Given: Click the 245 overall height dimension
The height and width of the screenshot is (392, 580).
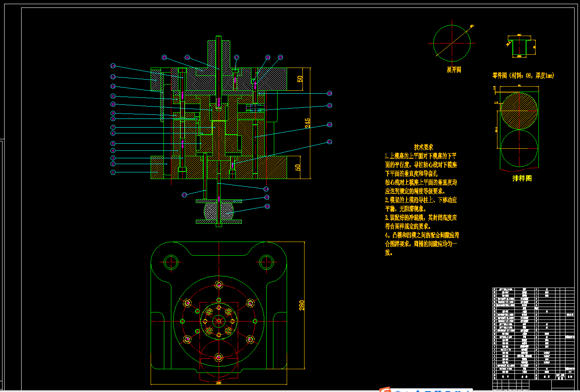Looking at the screenshot, I should [307, 123].
